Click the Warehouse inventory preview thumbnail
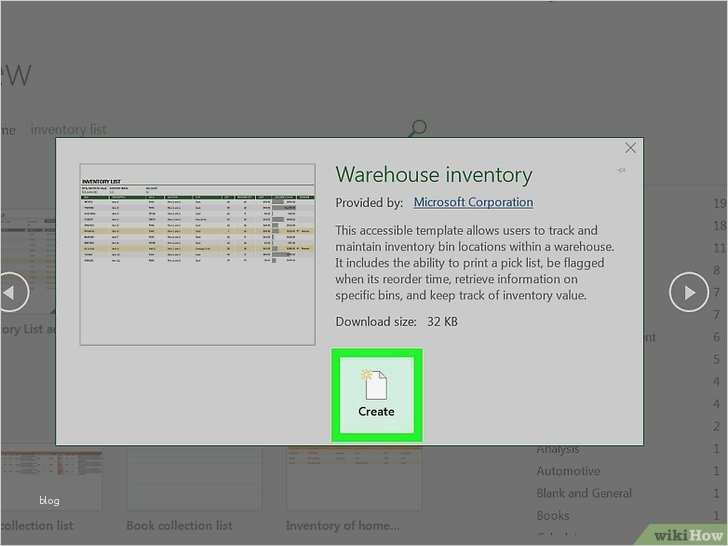Viewport: 728px width, 546px height. [197, 254]
